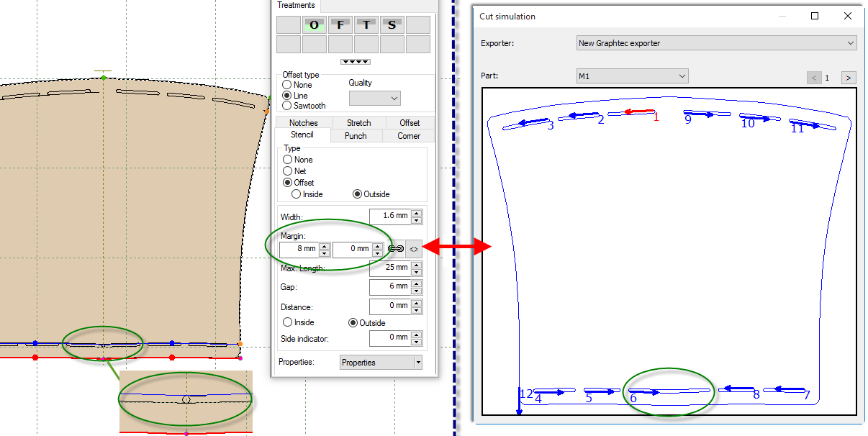Switch to the Offset tab
Viewport: 868px width, 436px height.
point(410,123)
